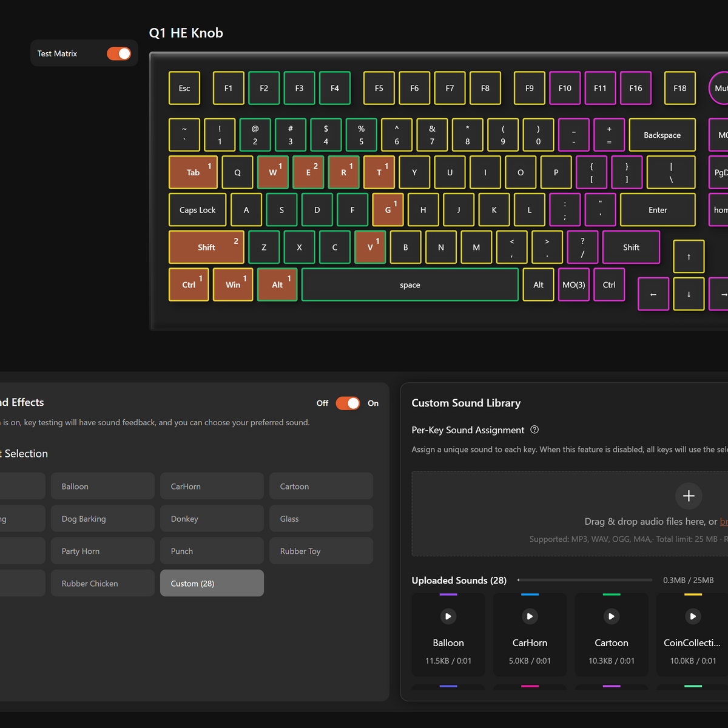Play the Cartoon sound preview
The width and height of the screenshot is (728, 728).
tap(611, 616)
